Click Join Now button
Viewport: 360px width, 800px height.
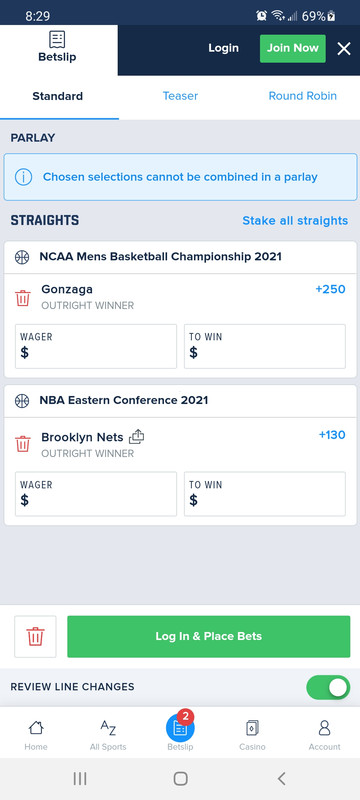293,48
